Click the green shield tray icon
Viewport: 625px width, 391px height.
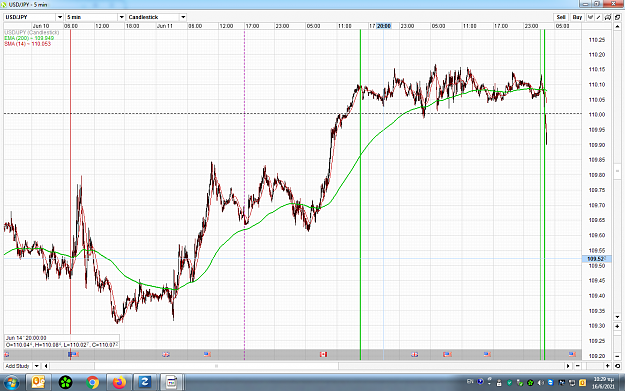(x=509, y=383)
